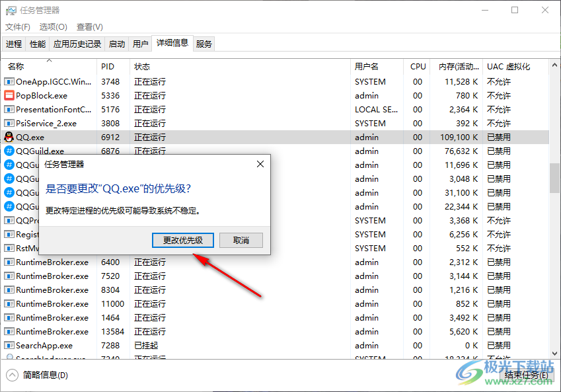This screenshot has width=561, height=392.
Task: Click the icon of RuntimeBroker.exe PID 13584
Action: tap(9, 331)
